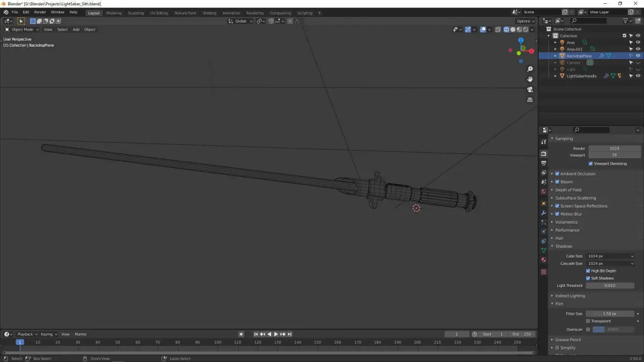Click Filter Size value field
The width and height of the screenshot is (644, 362).
(610, 314)
